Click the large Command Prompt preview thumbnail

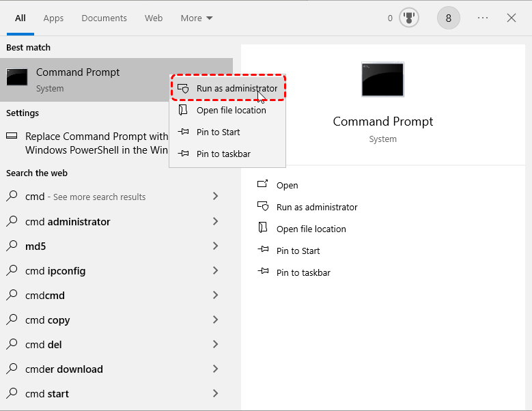pyautogui.click(x=382, y=79)
